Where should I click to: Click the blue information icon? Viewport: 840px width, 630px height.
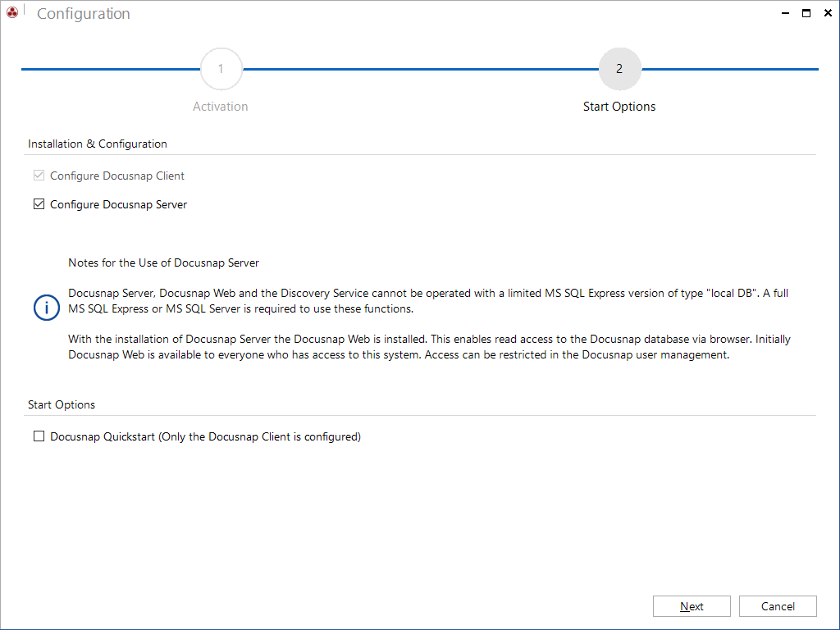47,308
